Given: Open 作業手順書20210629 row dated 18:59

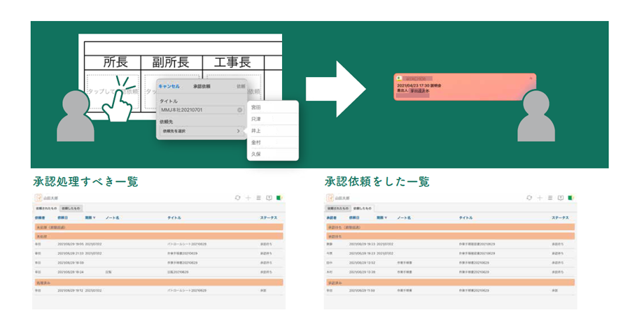Looking at the screenshot, I should tap(160, 263).
